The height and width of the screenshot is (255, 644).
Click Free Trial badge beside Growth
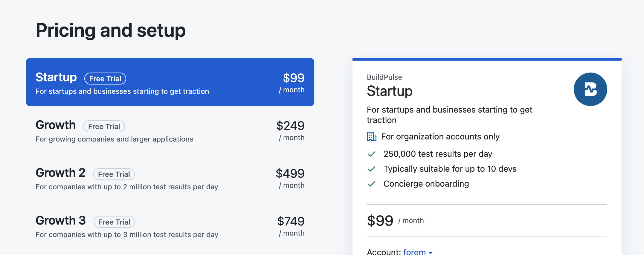point(104,126)
